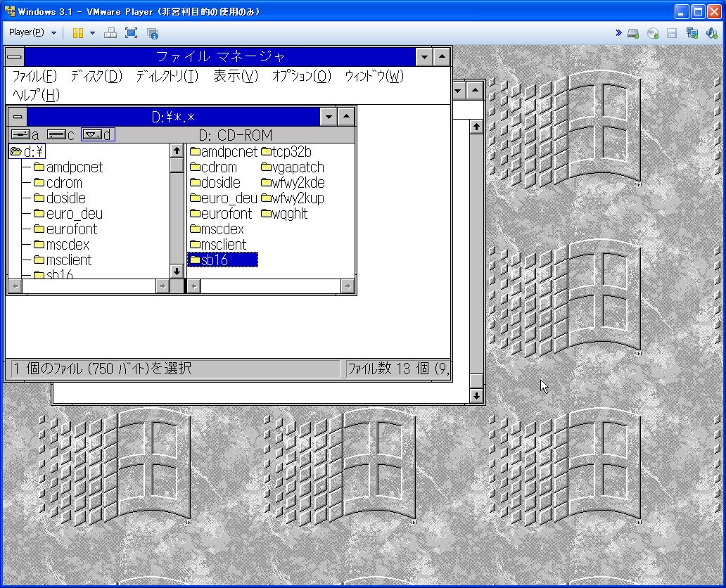This screenshot has width=726, height=588.
Task: Click mscdex folder icon in file list
Action: click(195, 229)
